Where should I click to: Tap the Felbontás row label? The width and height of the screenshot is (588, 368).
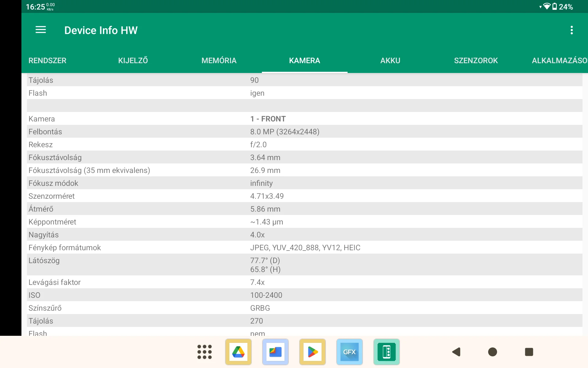(x=45, y=132)
